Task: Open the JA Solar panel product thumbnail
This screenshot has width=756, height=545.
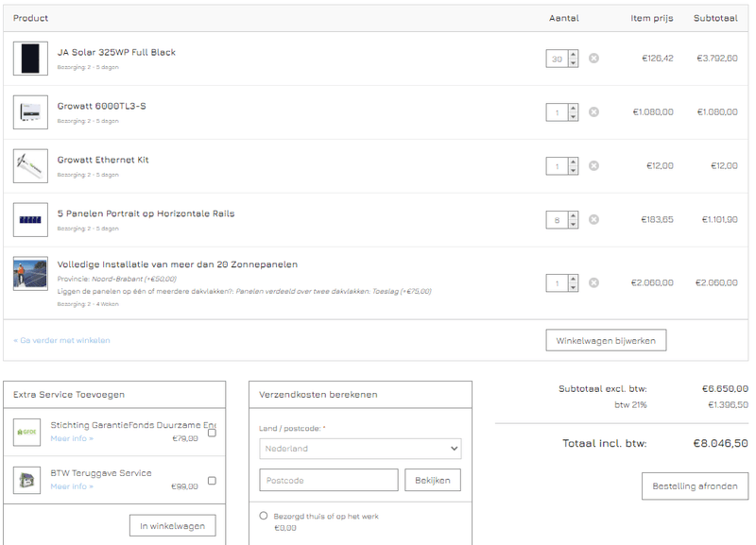Action: pyautogui.click(x=30, y=58)
